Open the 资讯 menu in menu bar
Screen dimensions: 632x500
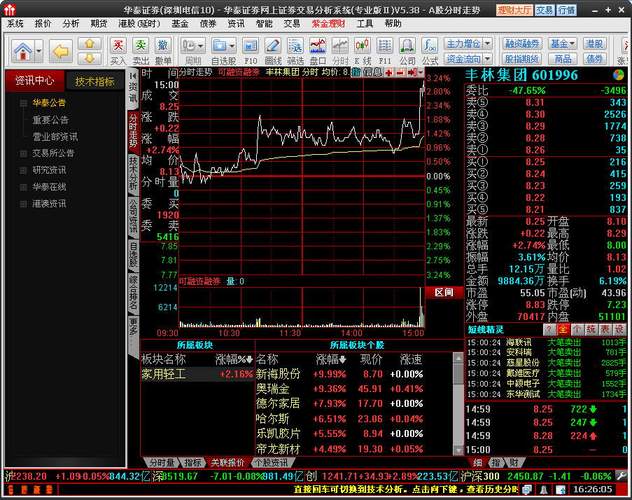(235, 23)
